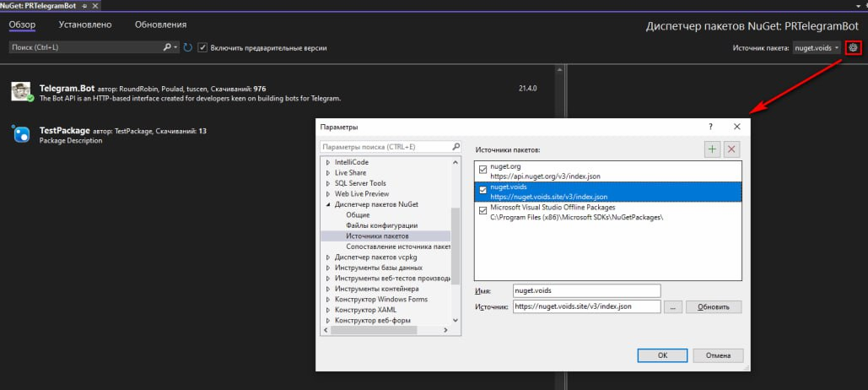This screenshot has width=868, height=390.
Task: Click the Обновить button
Action: pos(714,306)
